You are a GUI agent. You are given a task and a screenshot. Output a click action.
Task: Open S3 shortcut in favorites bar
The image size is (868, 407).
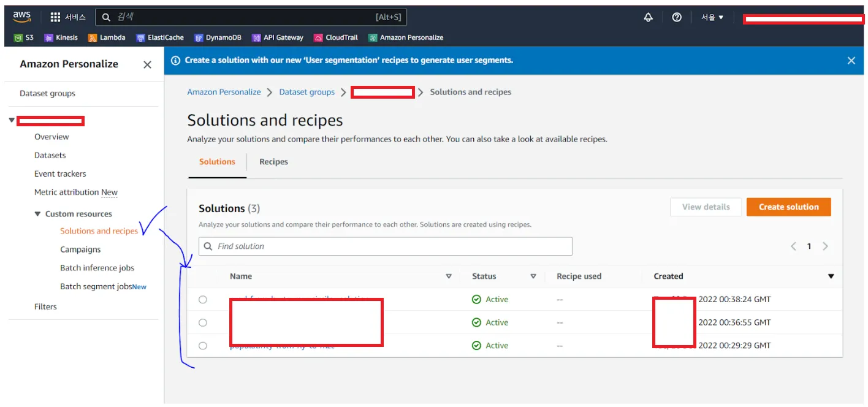tap(24, 37)
